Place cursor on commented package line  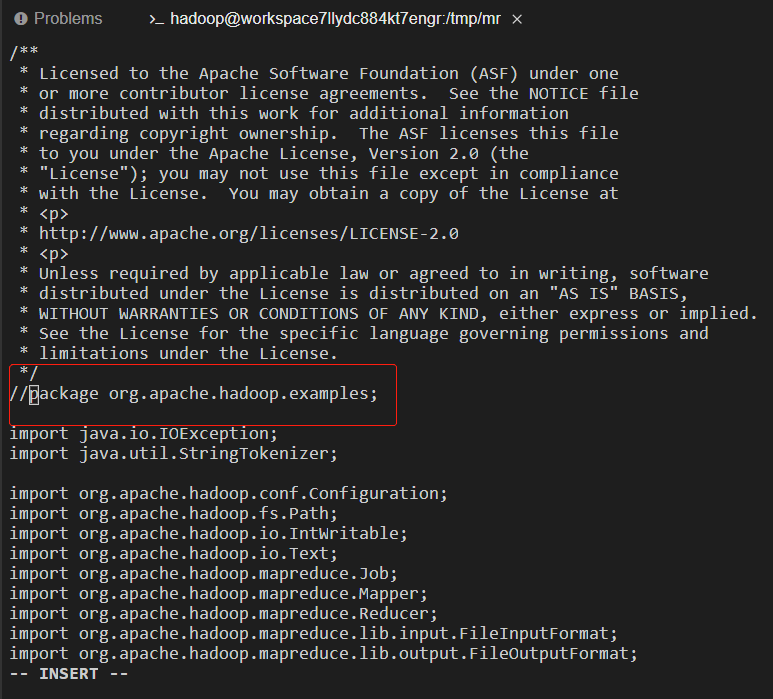pos(193,394)
